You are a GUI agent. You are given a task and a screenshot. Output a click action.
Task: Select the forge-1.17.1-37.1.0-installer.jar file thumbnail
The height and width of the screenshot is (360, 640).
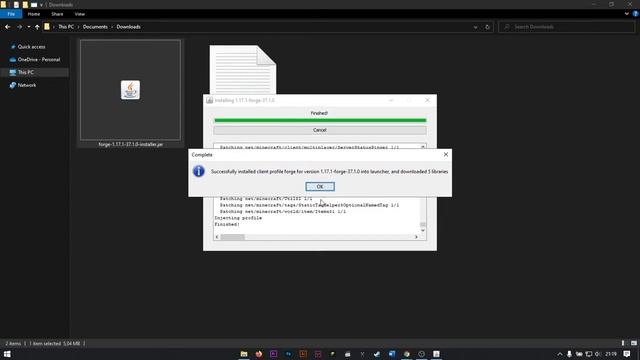pyautogui.click(x=130, y=90)
